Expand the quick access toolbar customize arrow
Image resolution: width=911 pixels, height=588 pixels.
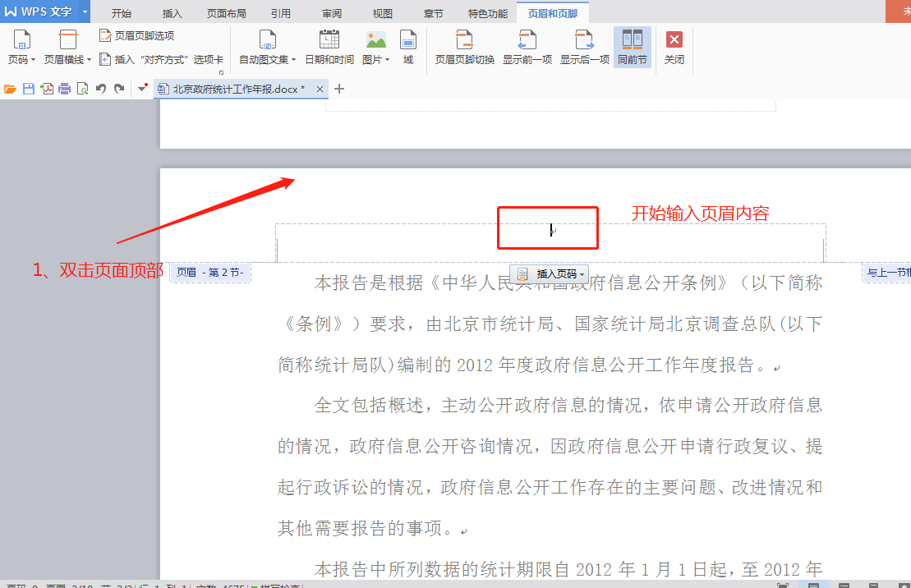pos(142,89)
